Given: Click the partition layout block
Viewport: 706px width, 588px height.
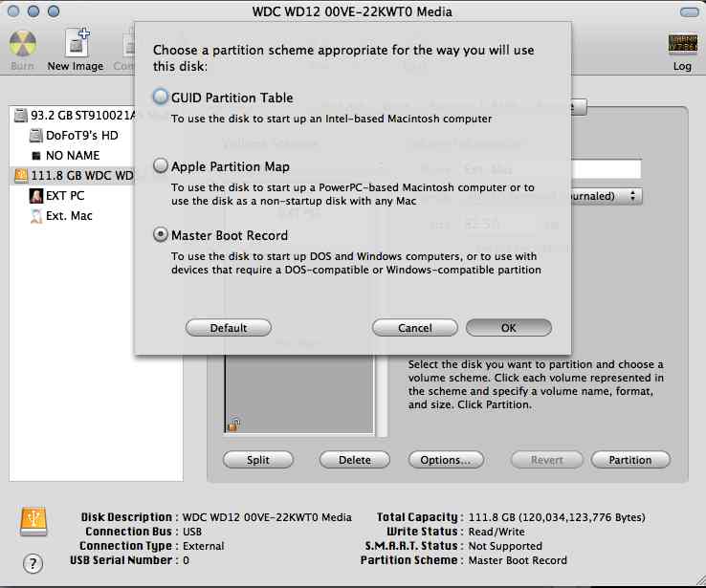Looking at the screenshot, I should [x=299, y=394].
